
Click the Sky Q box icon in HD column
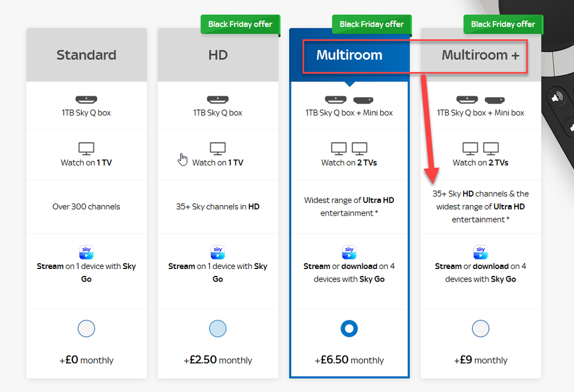tap(217, 98)
